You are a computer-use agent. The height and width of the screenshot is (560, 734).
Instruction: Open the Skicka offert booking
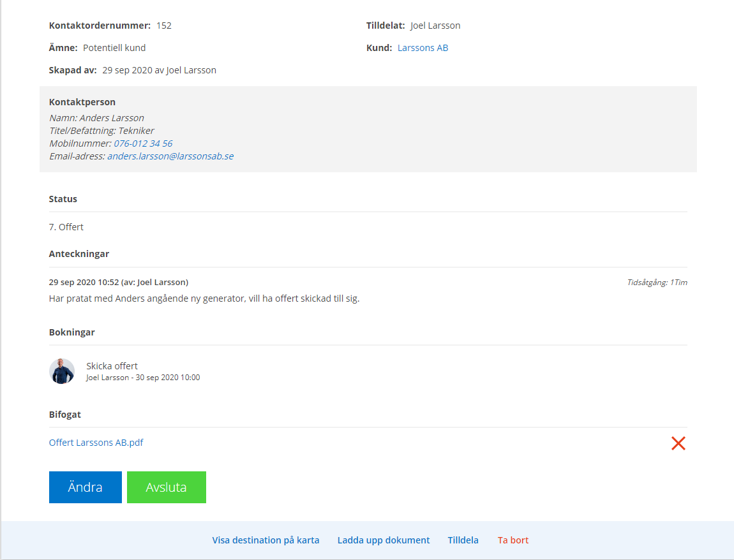pos(112,366)
